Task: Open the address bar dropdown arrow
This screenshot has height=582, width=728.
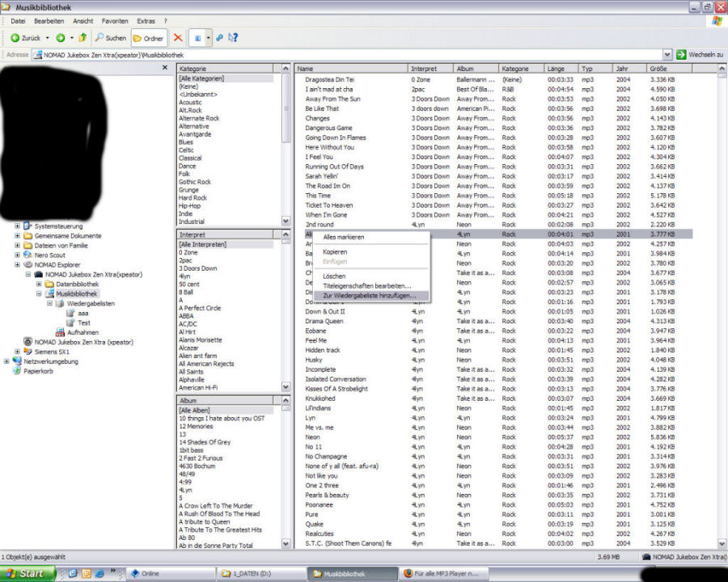Action: pyautogui.click(x=667, y=55)
